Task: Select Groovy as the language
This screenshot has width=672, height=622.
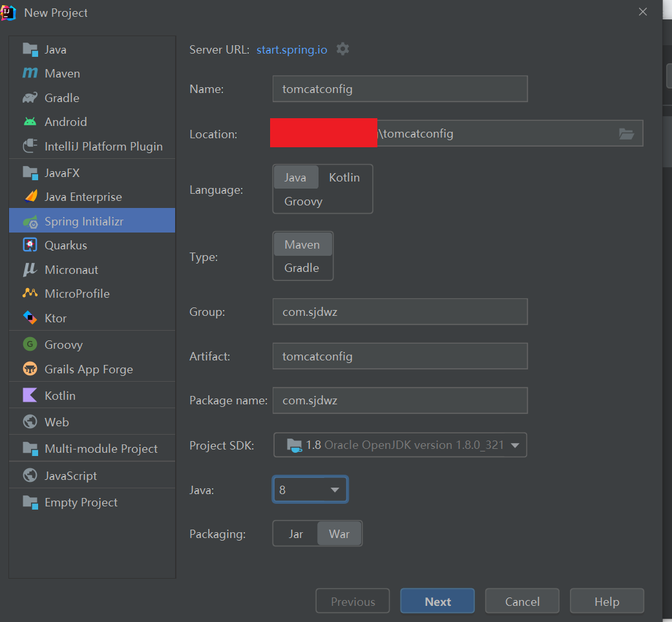Action: point(304,202)
